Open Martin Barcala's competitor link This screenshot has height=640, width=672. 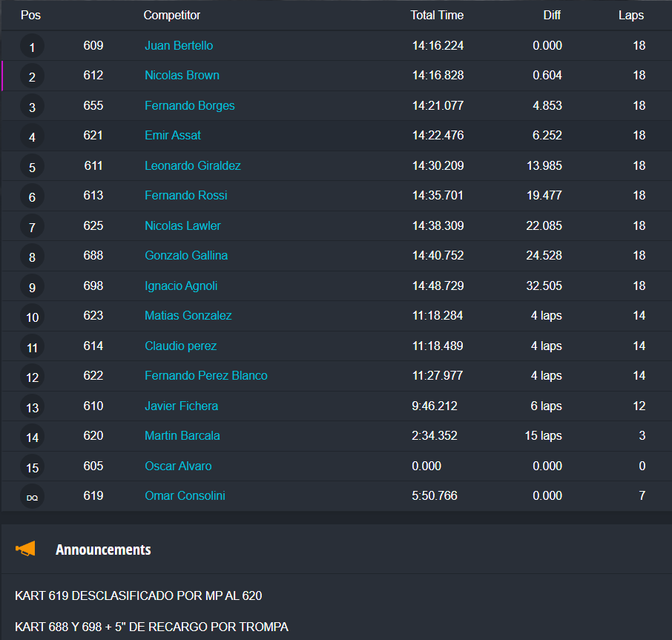point(182,435)
